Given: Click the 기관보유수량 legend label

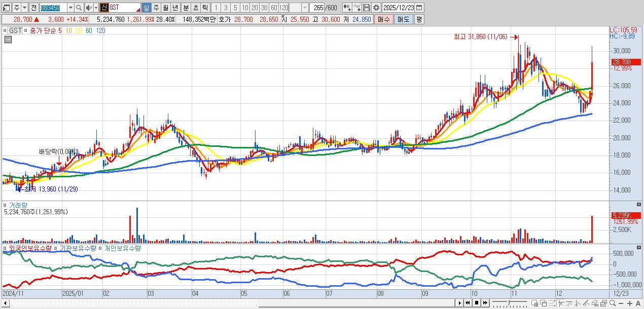Looking at the screenshot, I should 79,248.
